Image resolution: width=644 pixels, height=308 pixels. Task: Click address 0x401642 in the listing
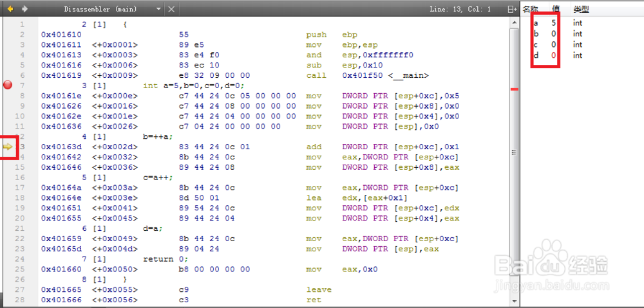61,157
